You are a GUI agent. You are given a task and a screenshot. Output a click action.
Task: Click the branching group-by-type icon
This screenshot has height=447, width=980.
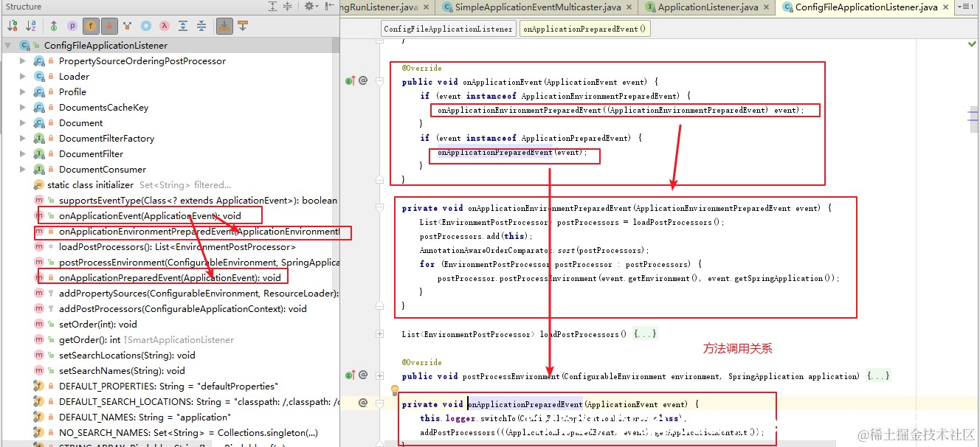point(128,26)
